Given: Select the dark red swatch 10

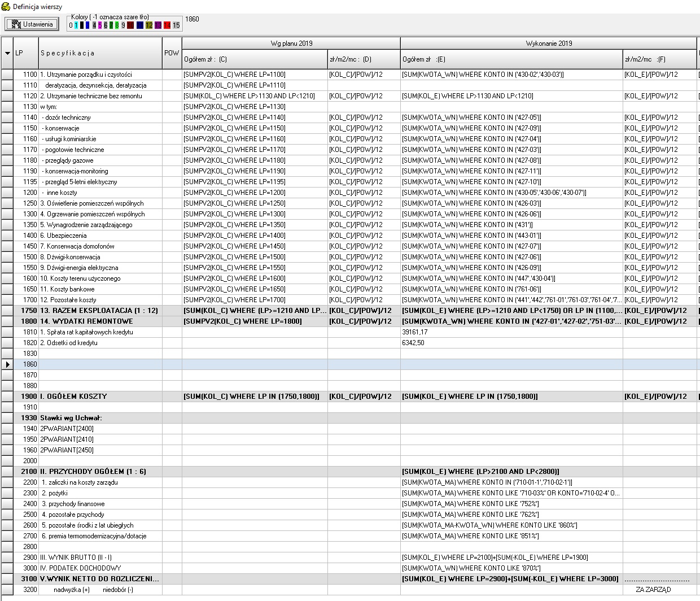Looking at the screenshot, I should click(x=130, y=25).
